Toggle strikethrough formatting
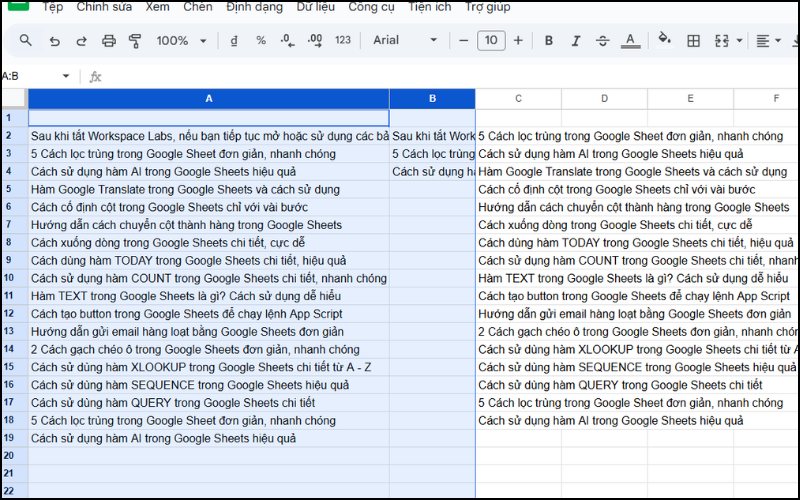The height and width of the screenshot is (500, 800). pyautogui.click(x=602, y=41)
